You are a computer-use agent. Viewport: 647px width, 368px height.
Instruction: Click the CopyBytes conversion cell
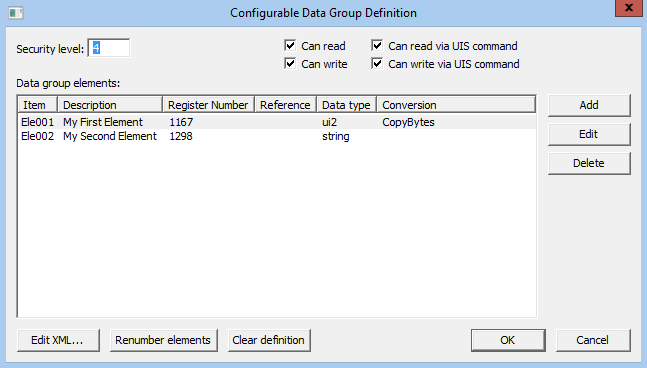tap(409, 123)
